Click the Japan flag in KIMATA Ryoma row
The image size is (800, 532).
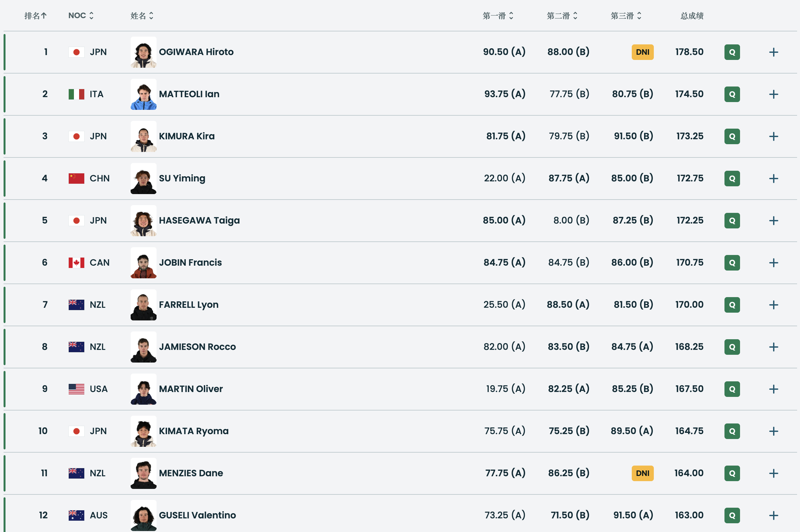76,431
